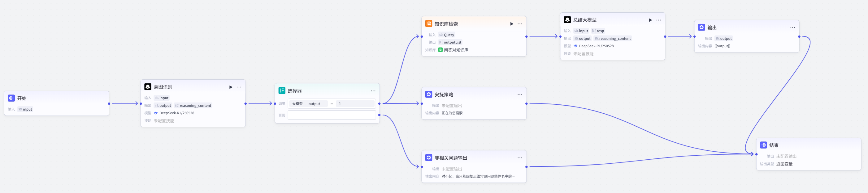Click the 问答对知识库 knowledge base link
The height and width of the screenshot is (193, 868).
pos(456,50)
